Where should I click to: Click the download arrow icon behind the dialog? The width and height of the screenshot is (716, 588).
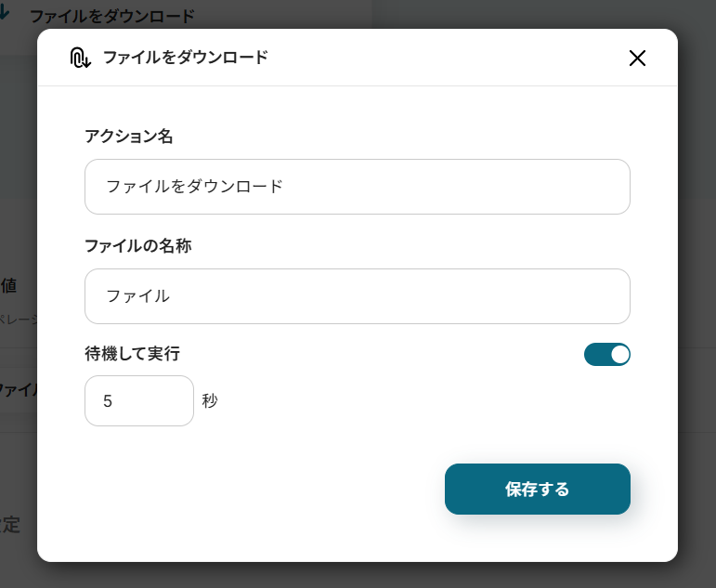click(x=6, y=15)
